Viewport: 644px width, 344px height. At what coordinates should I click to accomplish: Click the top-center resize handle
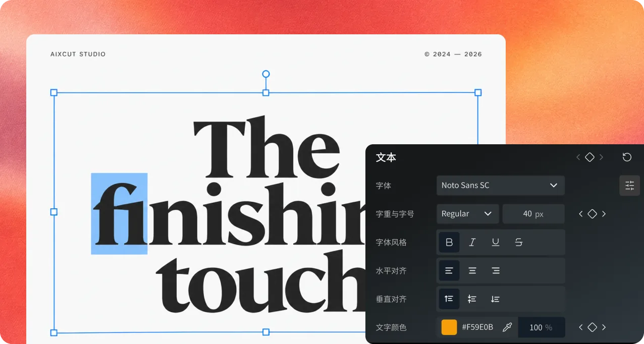pos(266,92)
